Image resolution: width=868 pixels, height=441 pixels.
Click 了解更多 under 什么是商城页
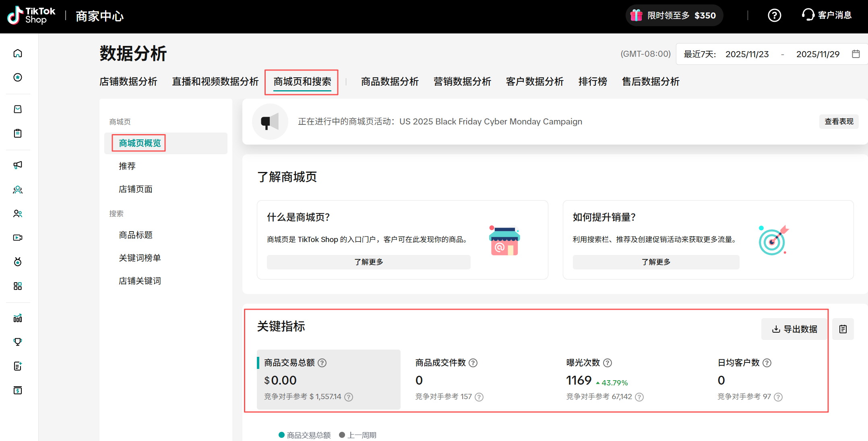368,262
